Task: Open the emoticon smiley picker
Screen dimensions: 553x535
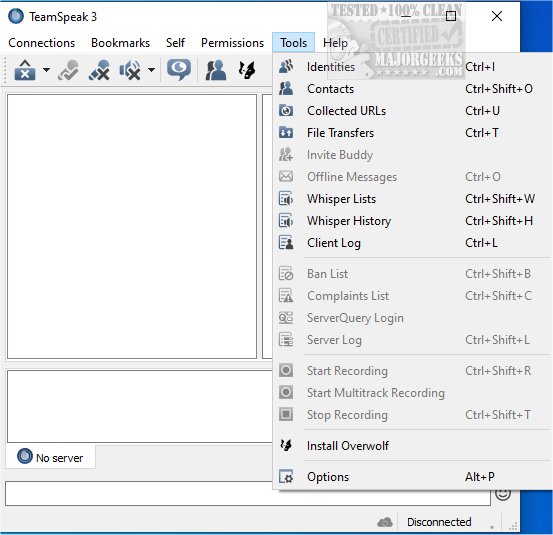Action: 503,494
